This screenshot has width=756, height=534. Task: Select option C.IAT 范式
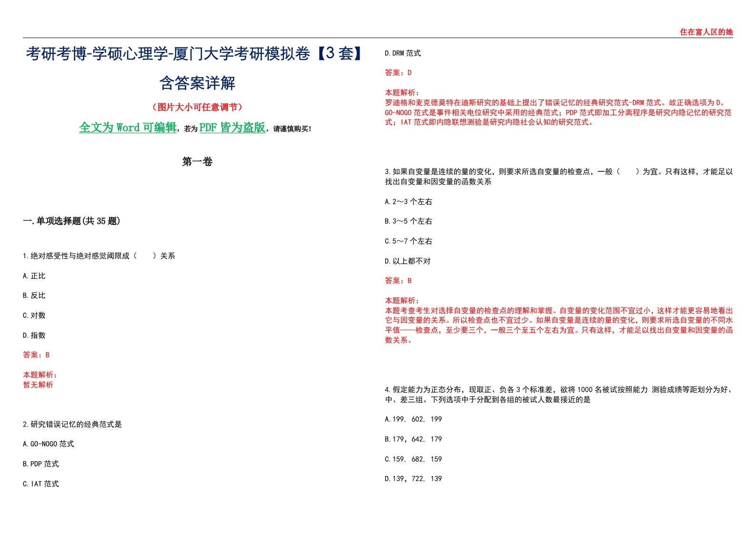tap(41, 484)
